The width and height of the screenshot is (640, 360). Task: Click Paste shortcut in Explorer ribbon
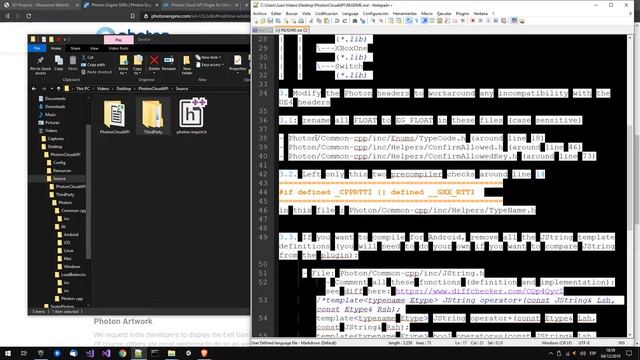(96, 72)
